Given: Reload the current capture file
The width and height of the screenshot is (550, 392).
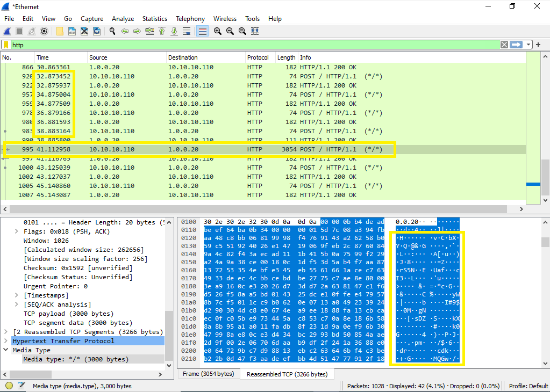Looking at the screenshot, I should coord(96,31).
